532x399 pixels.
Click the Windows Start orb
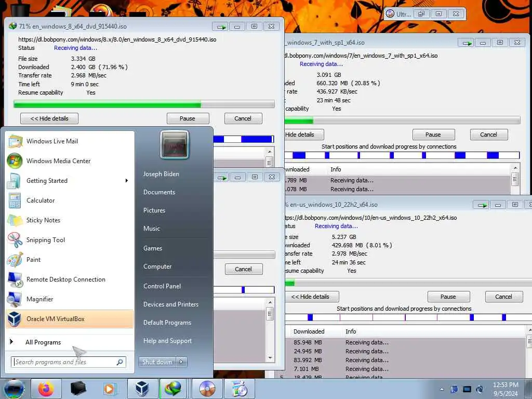pos(14,389)
